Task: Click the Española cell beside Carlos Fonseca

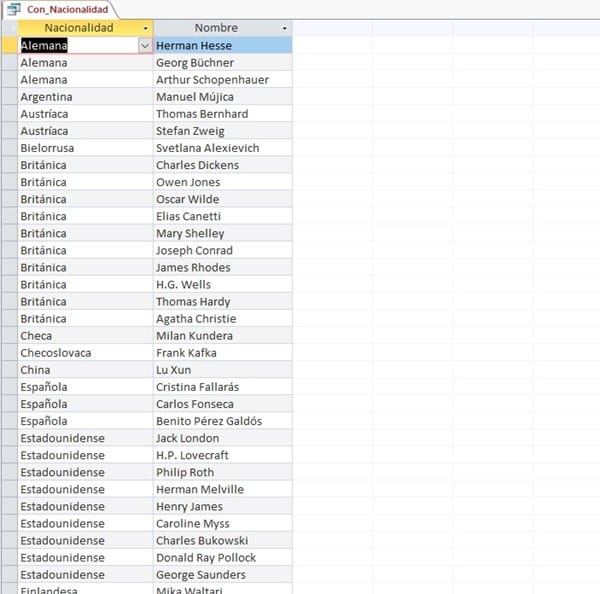Action: pos(85,404)
